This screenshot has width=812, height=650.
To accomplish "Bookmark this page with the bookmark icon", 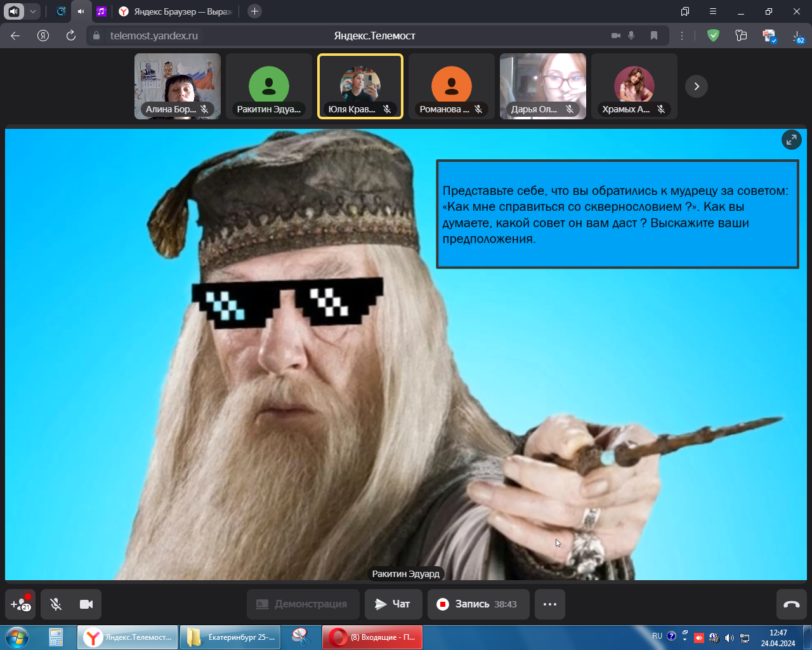I will [654, 36].
